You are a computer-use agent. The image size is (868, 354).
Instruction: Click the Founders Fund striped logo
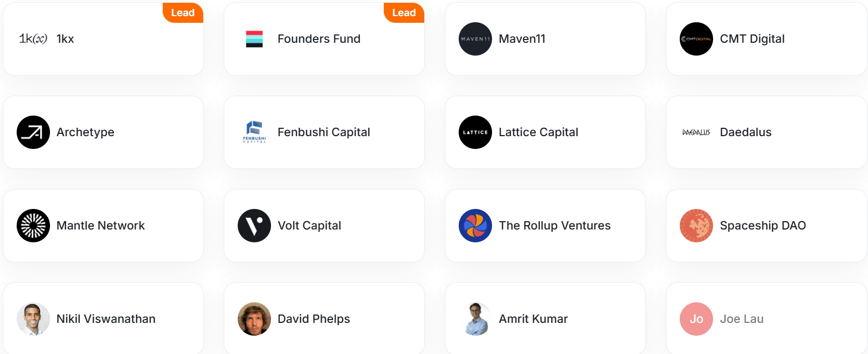tap(254, 39)
